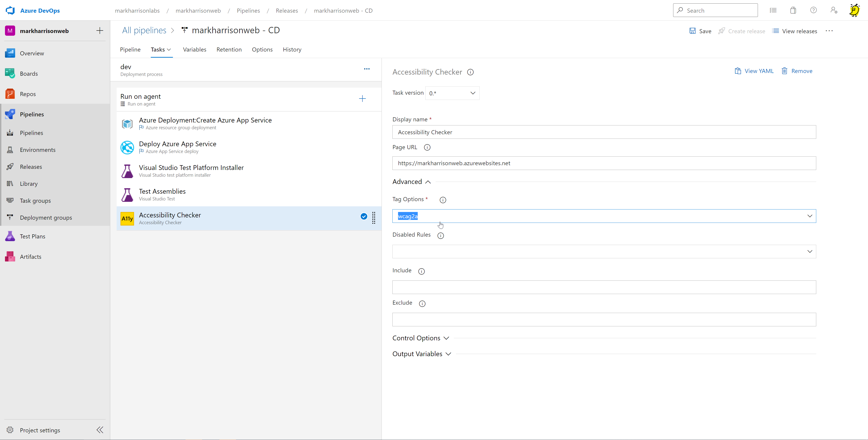This screenshot has height=440, width=868.
Task: Switch to the History tab
Action: [292, 49]
